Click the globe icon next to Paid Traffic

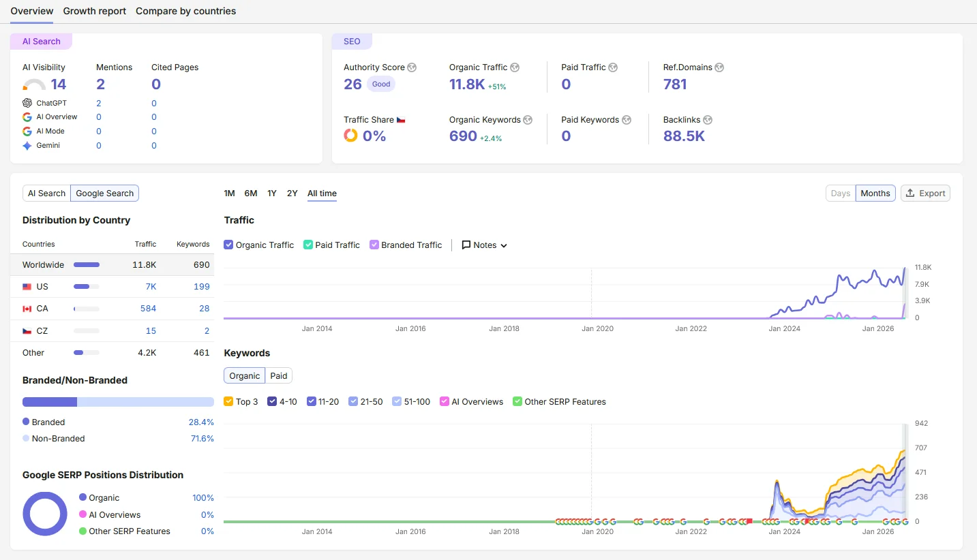tap(613, 67)
